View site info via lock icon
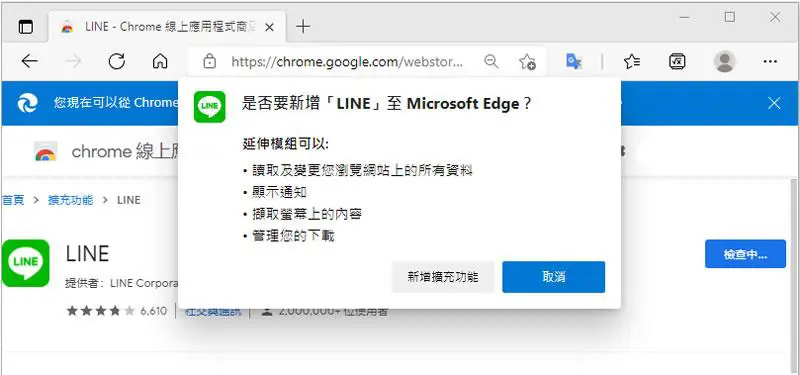Image resolution: width=800 pixels, height=375 pixels. pos(209,62)
